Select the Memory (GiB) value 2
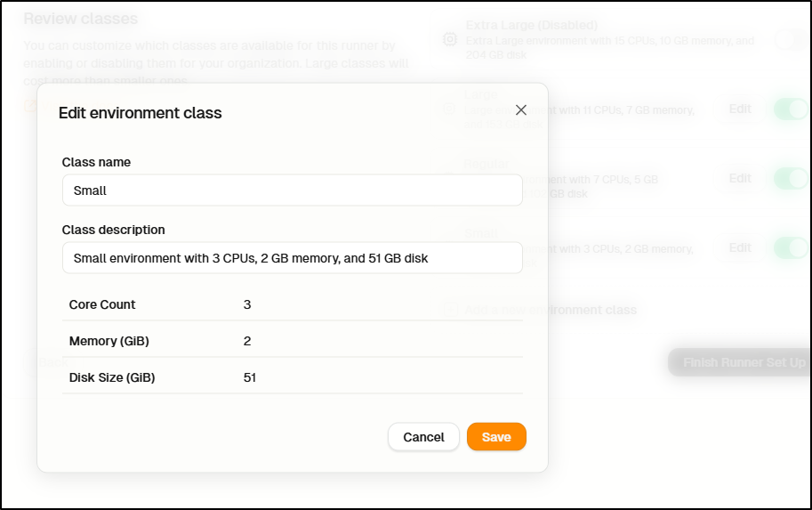 tap(247, 341)
